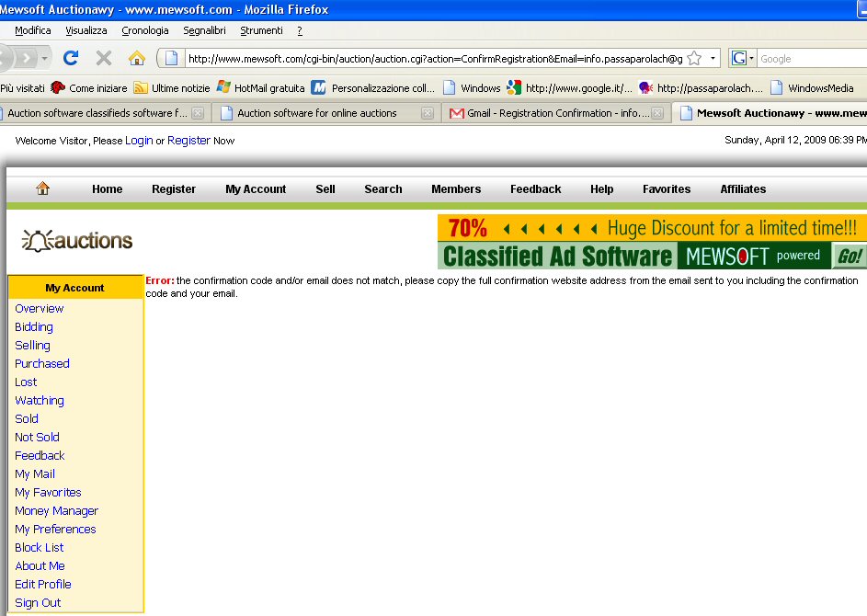Image resolution: width=867 pixels, height=616 pixels.
Task: Open Personalizzazione coll... bookmark
Action: (373, 88)
